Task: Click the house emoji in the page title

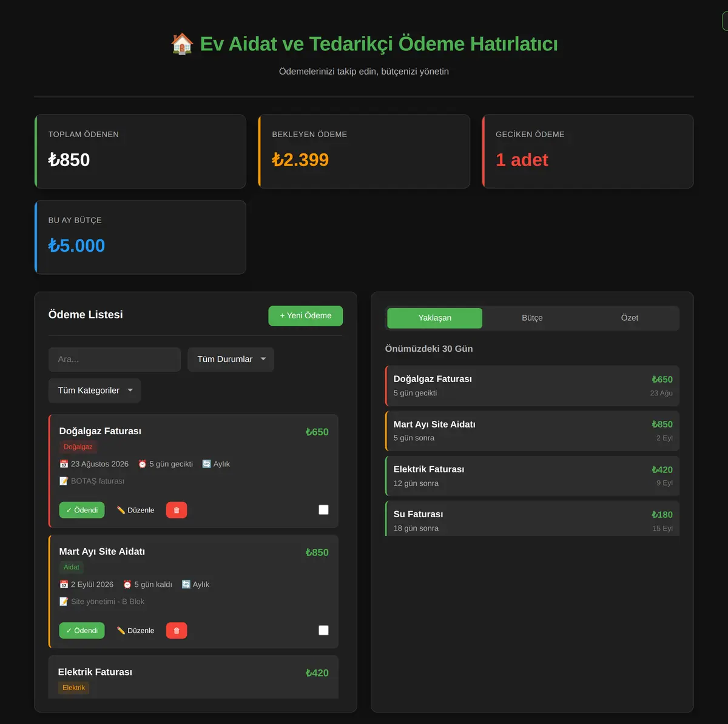Action: [182, 44]
